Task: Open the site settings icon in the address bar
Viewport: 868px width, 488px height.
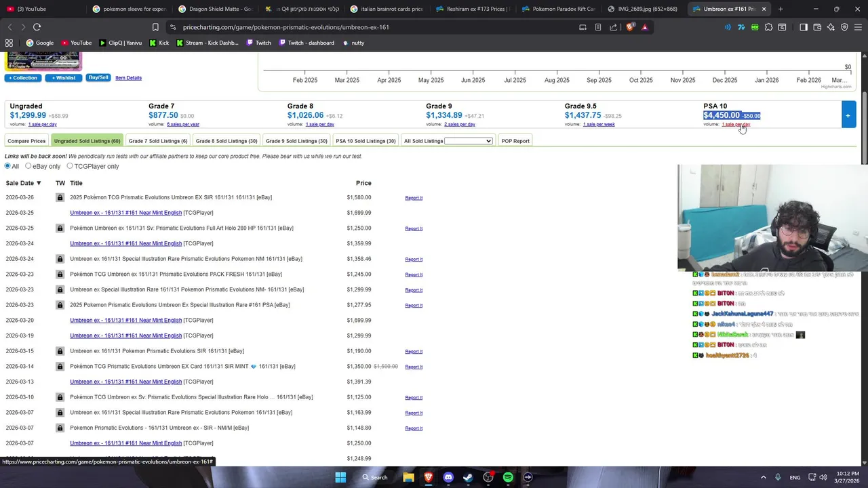Action: pyautogui.click(x=173, y=27)
